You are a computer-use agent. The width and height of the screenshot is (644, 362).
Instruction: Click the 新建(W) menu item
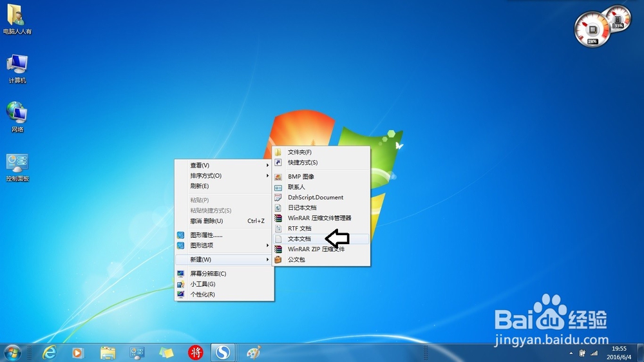coord(224,260)
